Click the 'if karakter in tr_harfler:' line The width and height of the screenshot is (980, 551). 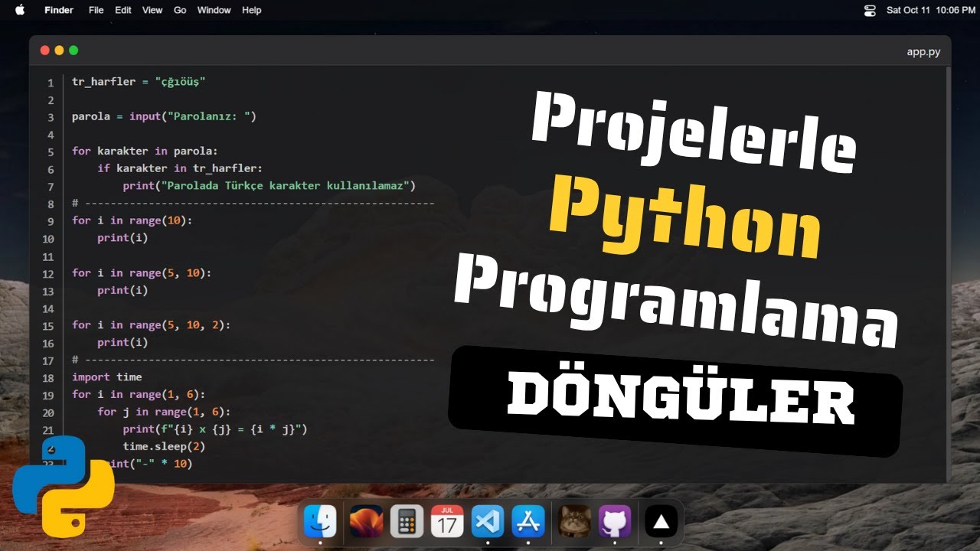[180, 168]
